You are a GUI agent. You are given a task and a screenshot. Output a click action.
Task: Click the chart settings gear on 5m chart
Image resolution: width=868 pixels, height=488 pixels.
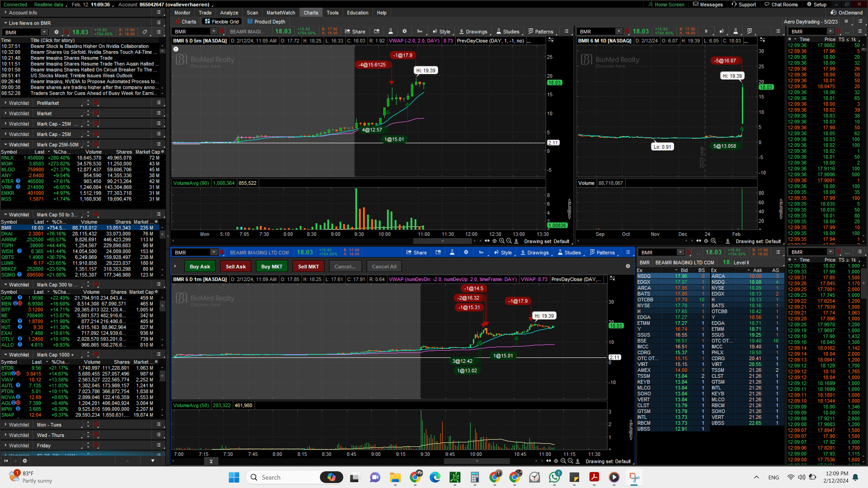pos(404,31)
